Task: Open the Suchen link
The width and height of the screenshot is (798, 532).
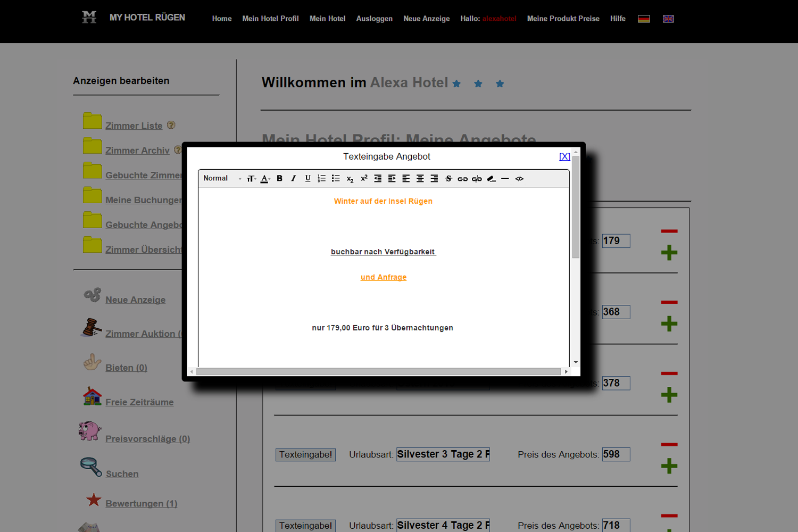Action: (122, 474)
